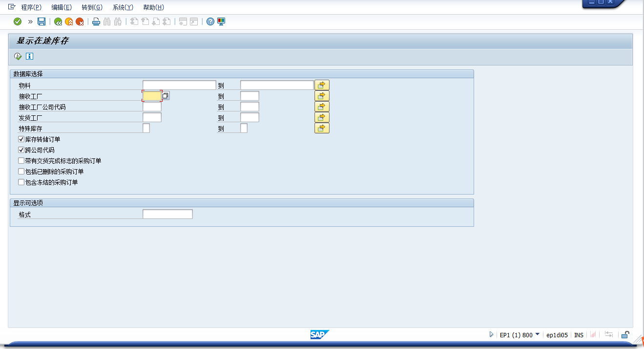Viewport: 644px width, 349px height.
Task: Expand the status bar triangle arrow
Action: click(x=491, y=334)
